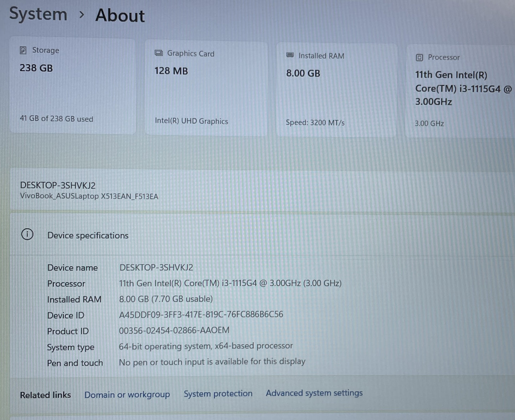Open the Processor summary card
515x420 pixels.
tap(460, 89)
